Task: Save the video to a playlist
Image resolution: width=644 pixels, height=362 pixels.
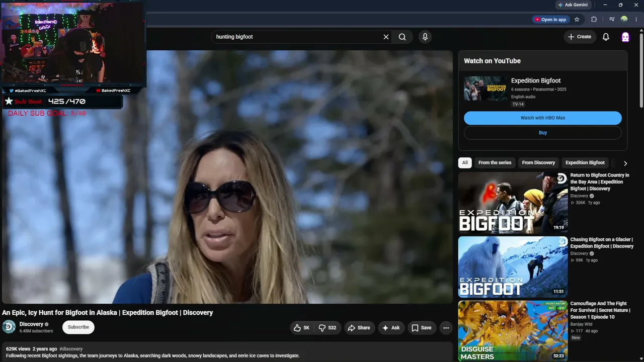Action: [422, 328]
